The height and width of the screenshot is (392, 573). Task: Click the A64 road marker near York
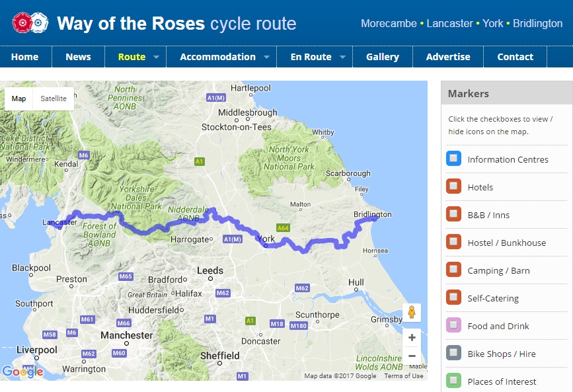click(x=283, y=228)
